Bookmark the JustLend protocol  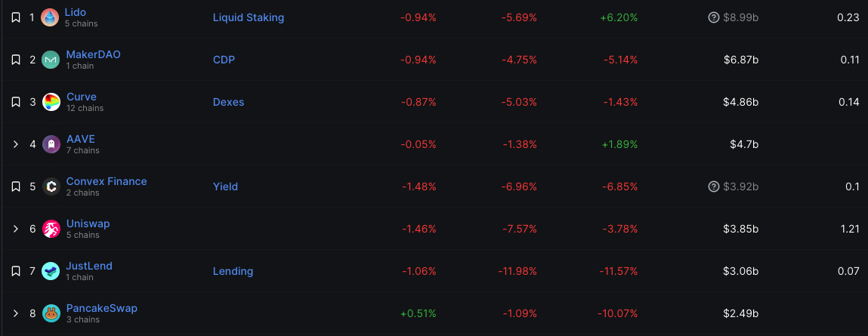click(16, 271)
